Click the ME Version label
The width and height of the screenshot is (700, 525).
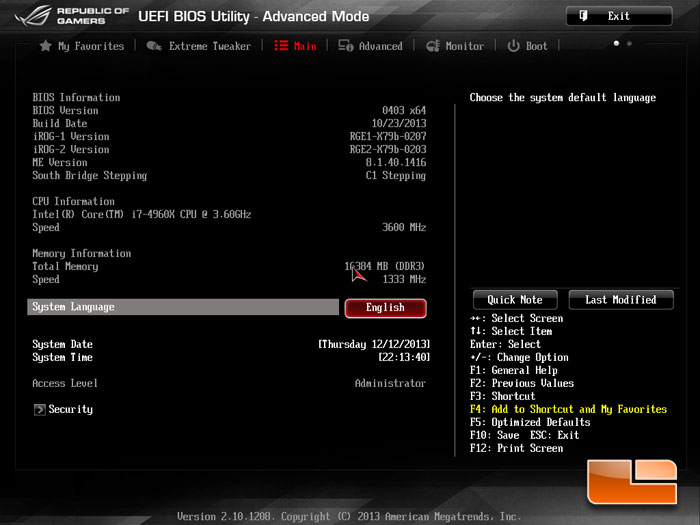60,162
